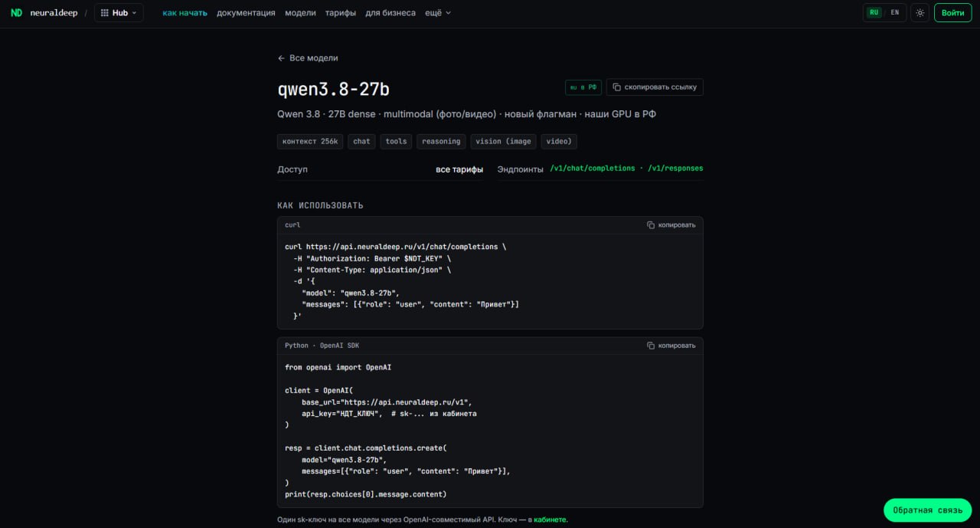Expand the 'ещё' navigation dropdown

(x=438, y=13)
